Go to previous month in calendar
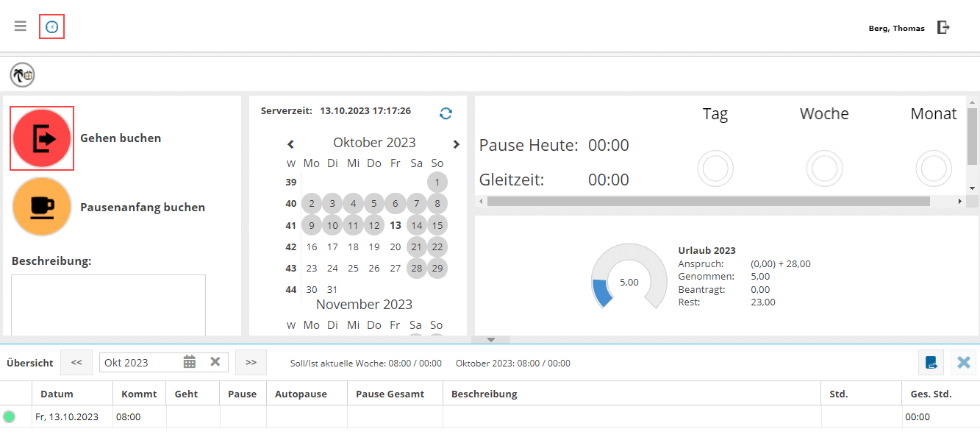Viewport: 980px width, 443px height. pos(290,144)
